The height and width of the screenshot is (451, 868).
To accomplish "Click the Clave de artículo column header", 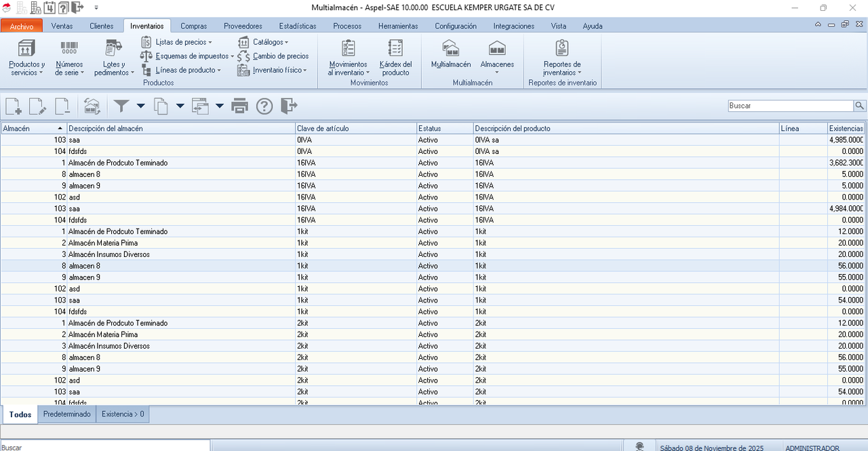I will [355, 128].
